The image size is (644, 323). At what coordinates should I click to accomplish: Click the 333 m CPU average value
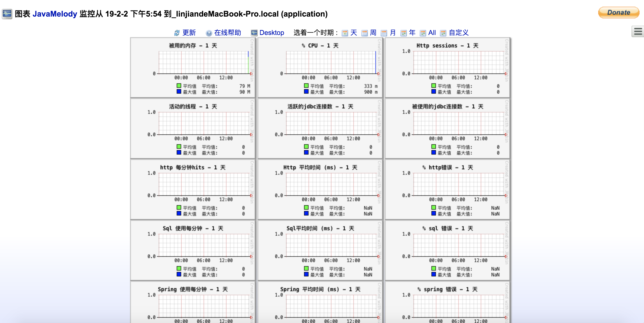click(x=371, y=86)
